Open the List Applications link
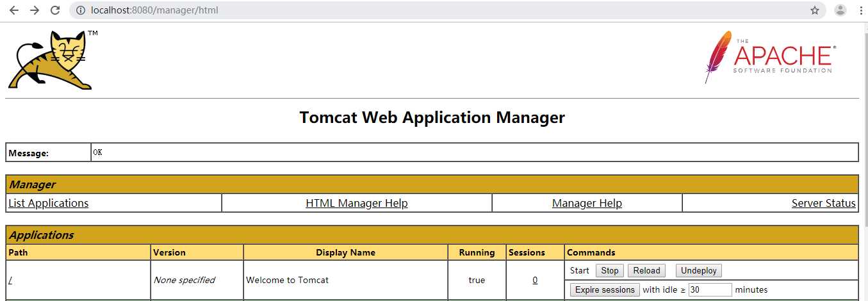The width and height of the screenshot is (868, 301). 49,203
